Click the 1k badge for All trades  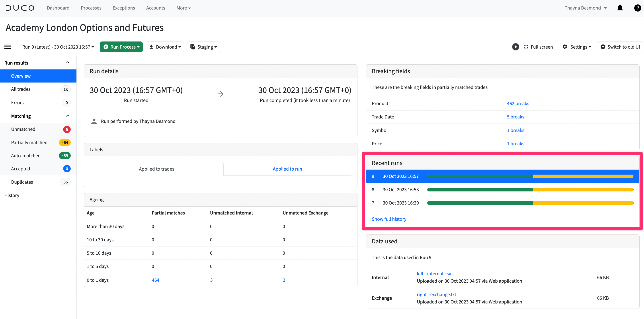coord(66,89)
